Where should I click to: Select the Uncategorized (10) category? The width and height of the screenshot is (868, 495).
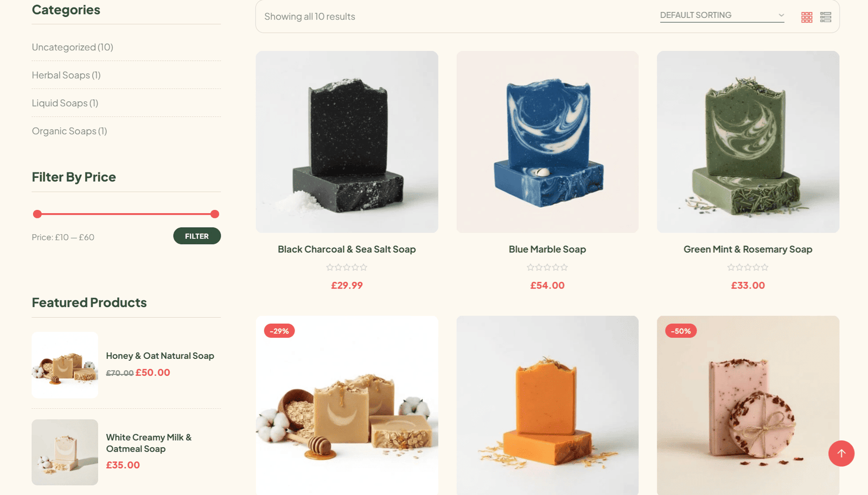click(73, 47)
